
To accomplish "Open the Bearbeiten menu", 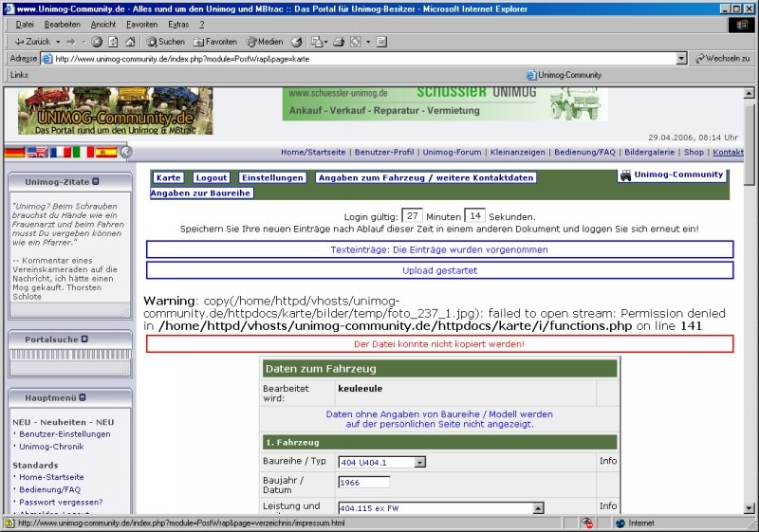I will pos(62,24).
